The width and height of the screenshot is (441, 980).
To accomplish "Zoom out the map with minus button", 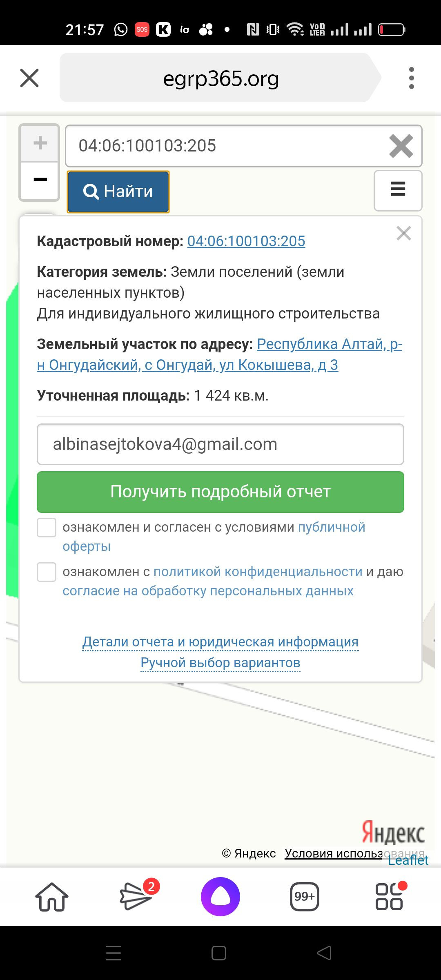I will click(x=40, y=180).
